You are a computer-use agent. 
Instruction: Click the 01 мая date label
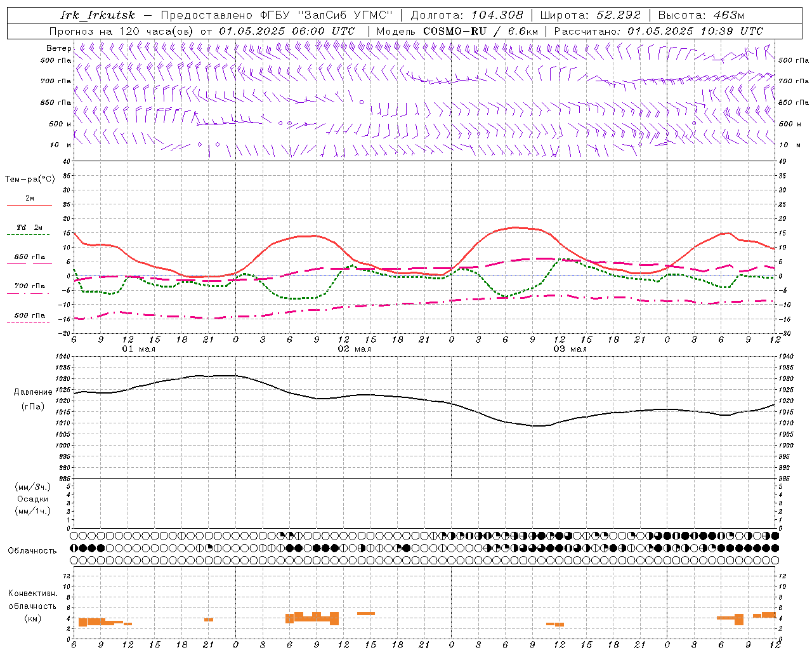138,349
